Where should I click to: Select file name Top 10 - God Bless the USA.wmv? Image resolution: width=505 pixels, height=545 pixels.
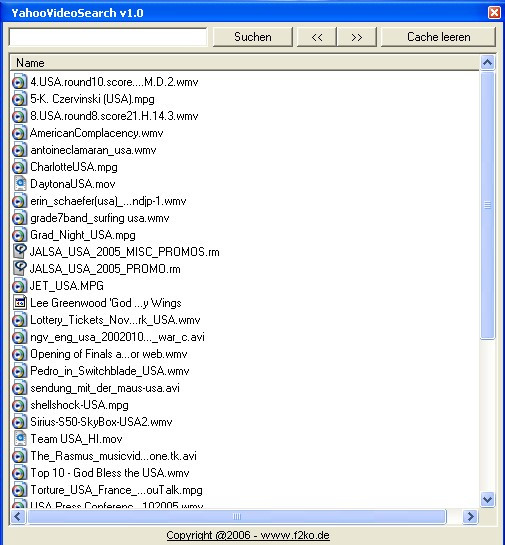point(109,473)
